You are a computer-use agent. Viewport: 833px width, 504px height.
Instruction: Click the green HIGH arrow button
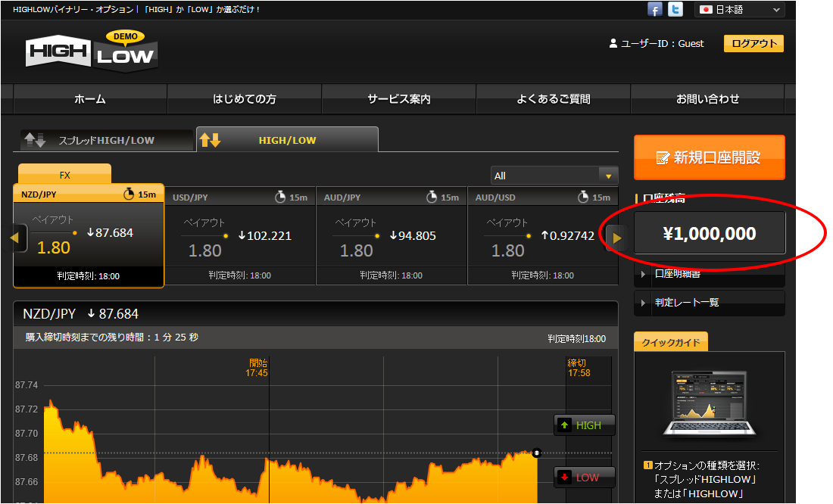[x=584, y=425]
